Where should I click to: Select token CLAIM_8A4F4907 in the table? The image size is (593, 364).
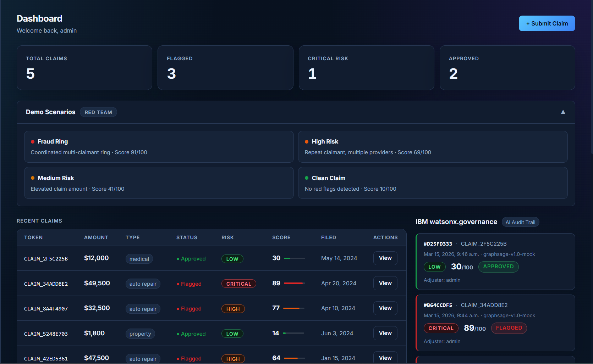(46, 309)
